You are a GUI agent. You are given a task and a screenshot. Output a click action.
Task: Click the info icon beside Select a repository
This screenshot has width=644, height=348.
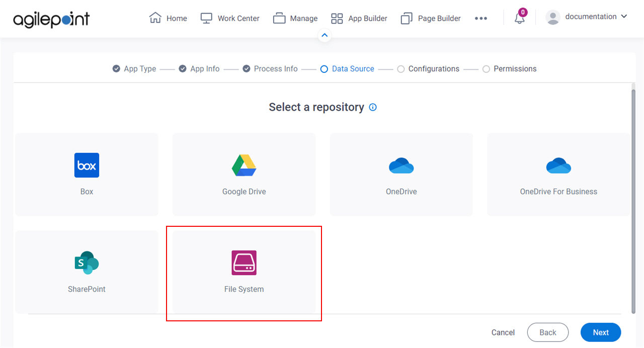click(373, 107)
